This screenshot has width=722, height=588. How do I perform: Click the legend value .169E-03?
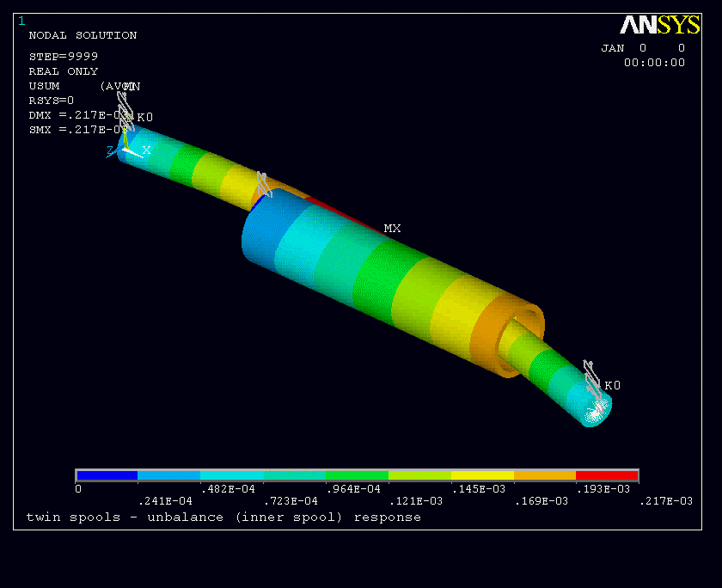coord(541,501)
